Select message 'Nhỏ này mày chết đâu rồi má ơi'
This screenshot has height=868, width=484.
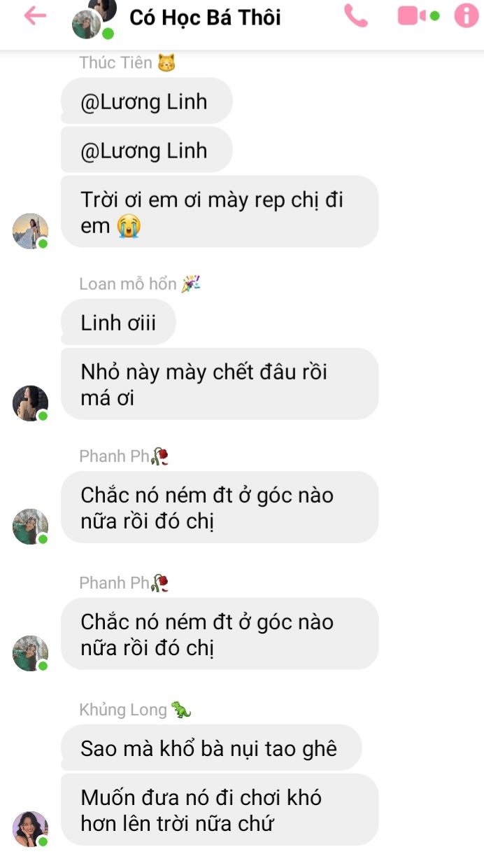(x=220, y=384)
